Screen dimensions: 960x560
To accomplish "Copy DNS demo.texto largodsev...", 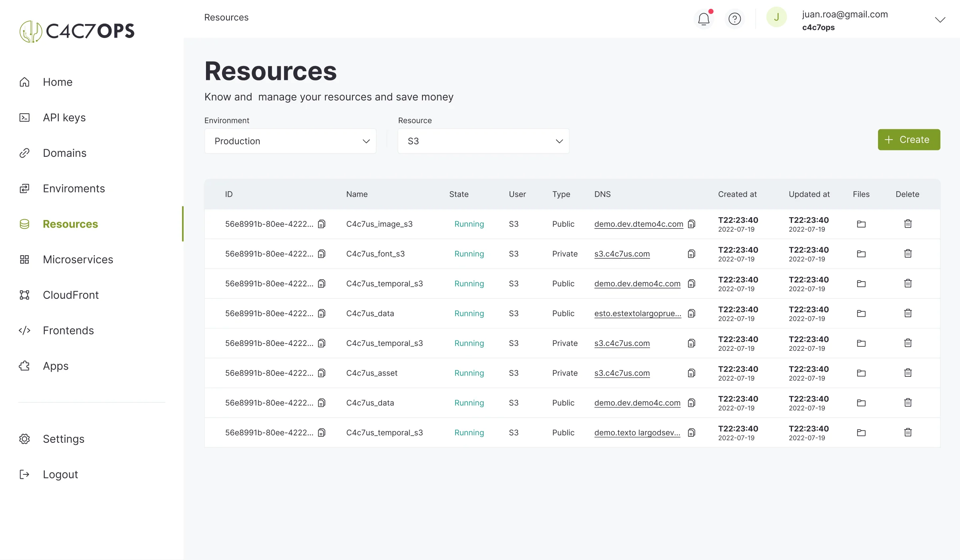I will (x=692, y=432).
